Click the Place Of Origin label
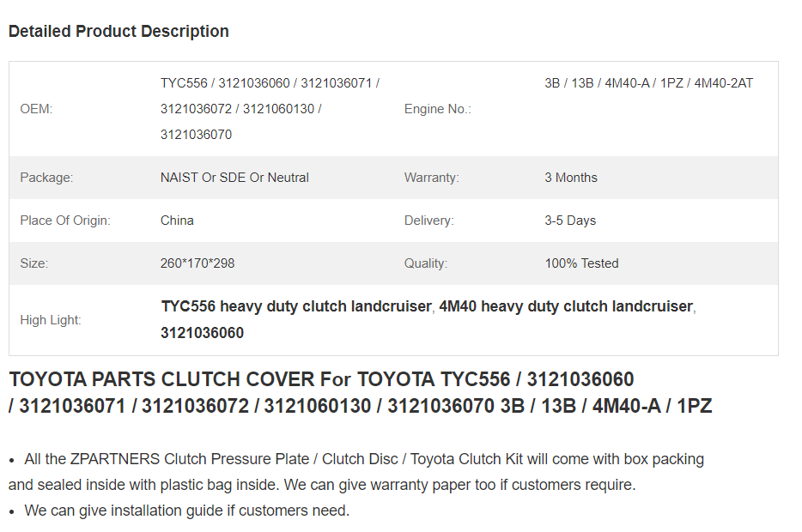The width and height of the screenshot is (802, 532). coord(65,221)
